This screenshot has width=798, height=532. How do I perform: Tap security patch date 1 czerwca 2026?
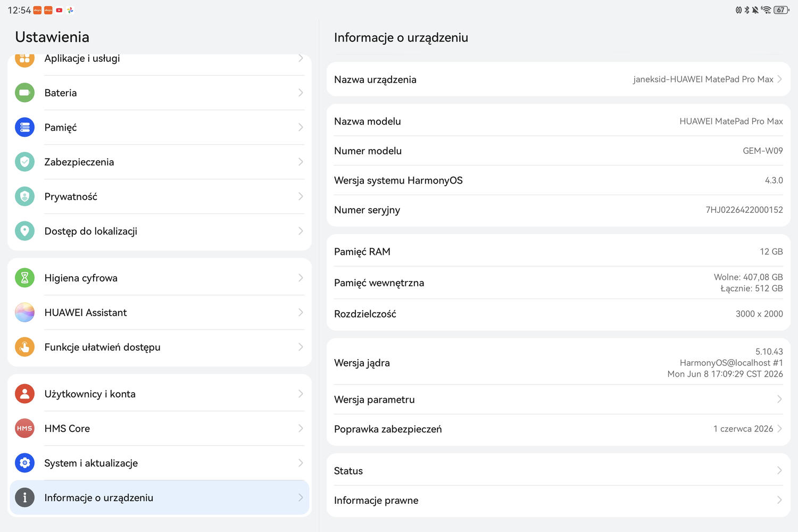pyautogui.click(x=743, y=429)
